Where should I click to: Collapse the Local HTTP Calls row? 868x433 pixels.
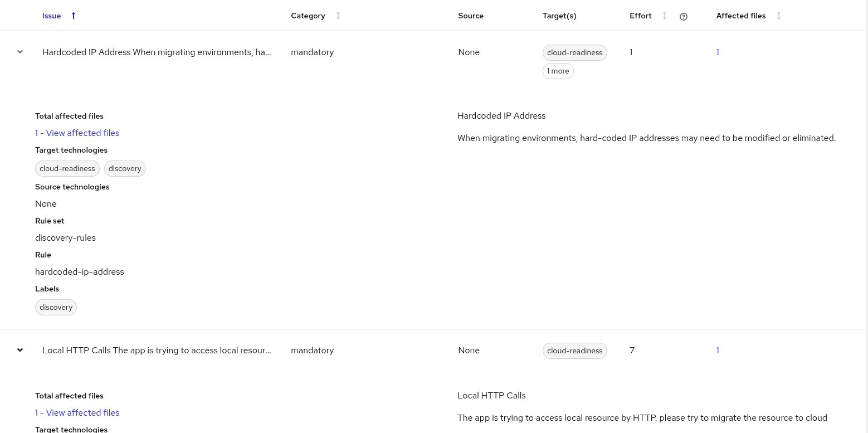(x=20, y=350)
